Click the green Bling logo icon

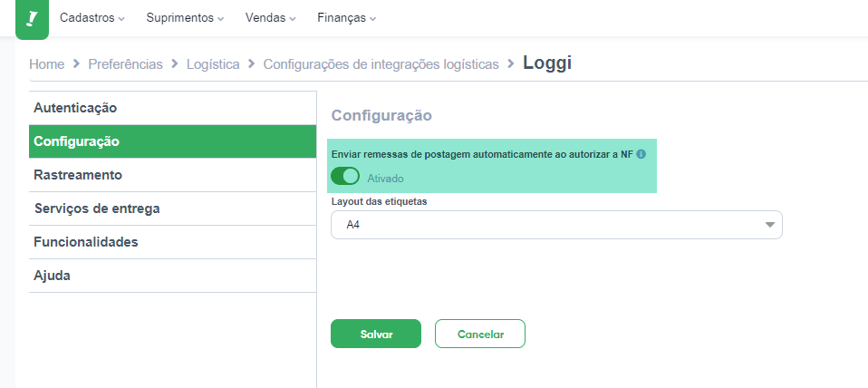click(32, 19)
